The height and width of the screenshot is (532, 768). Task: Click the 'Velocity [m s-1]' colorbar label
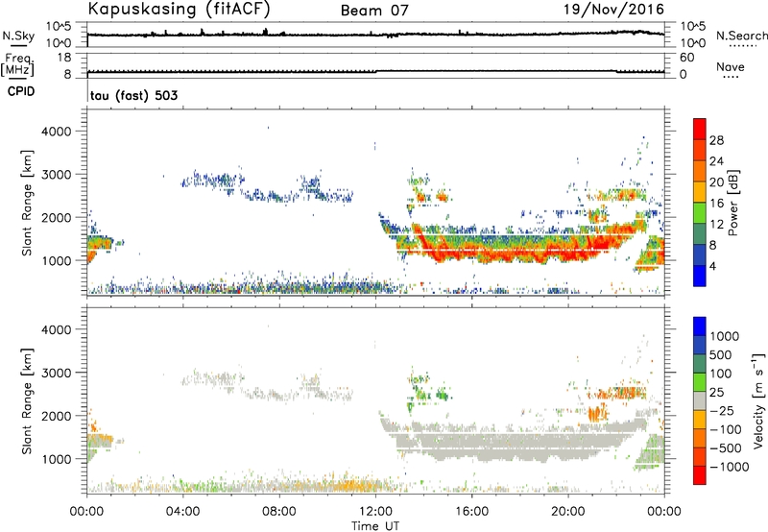(x=758, y=400)
